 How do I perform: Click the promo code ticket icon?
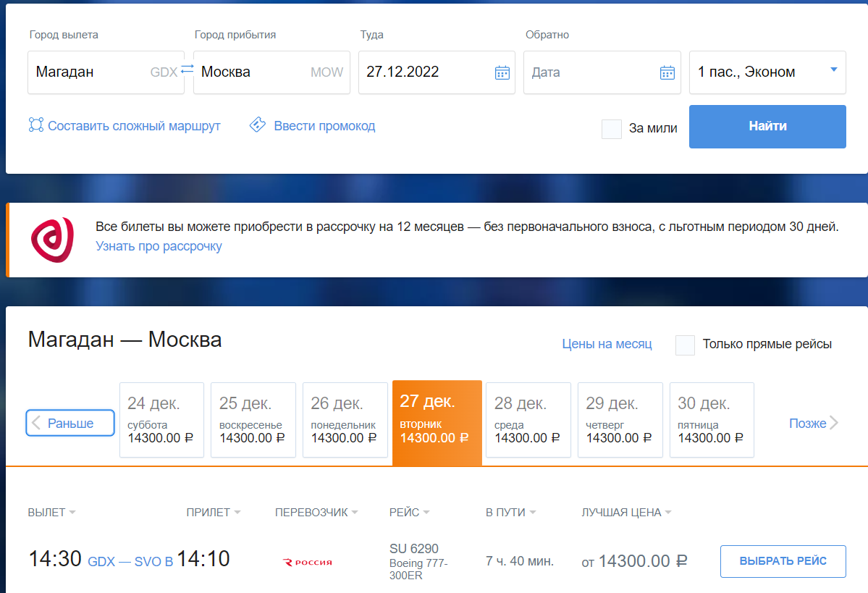click(x=258, y=125)
